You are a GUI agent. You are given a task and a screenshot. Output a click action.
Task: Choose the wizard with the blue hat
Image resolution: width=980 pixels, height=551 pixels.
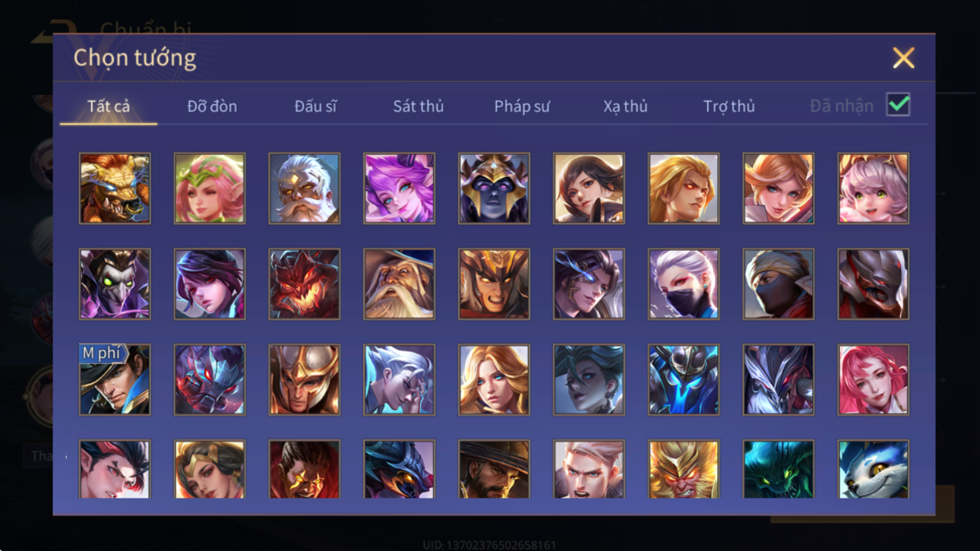[399, 284]
